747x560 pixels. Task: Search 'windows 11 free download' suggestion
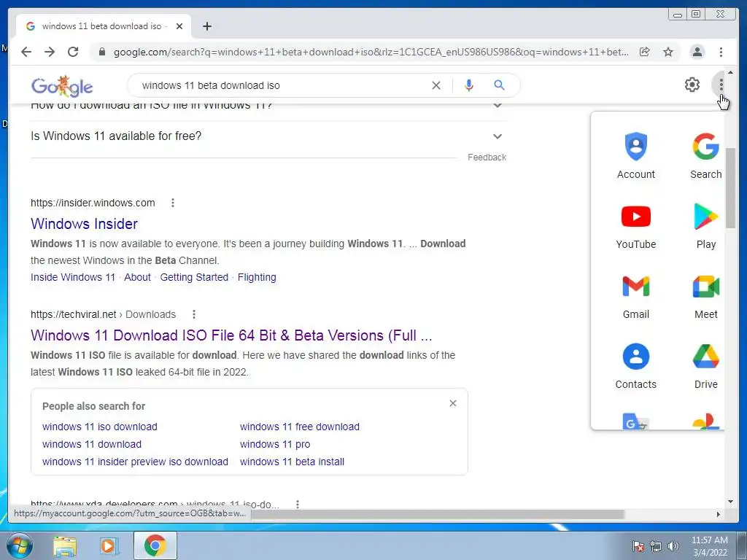tap(300, 427)
